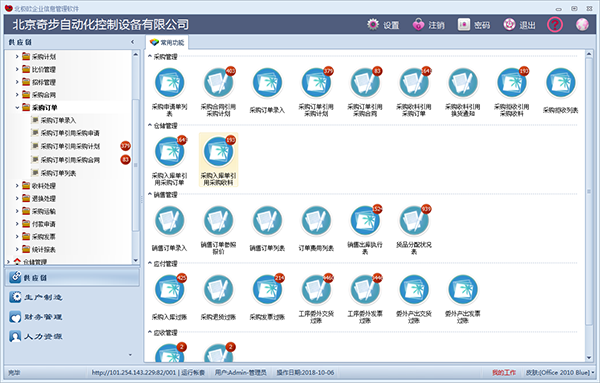Open the 销售订单录入 shortcut icon
The image size is (600, 383).
click(x=170, y=220)
